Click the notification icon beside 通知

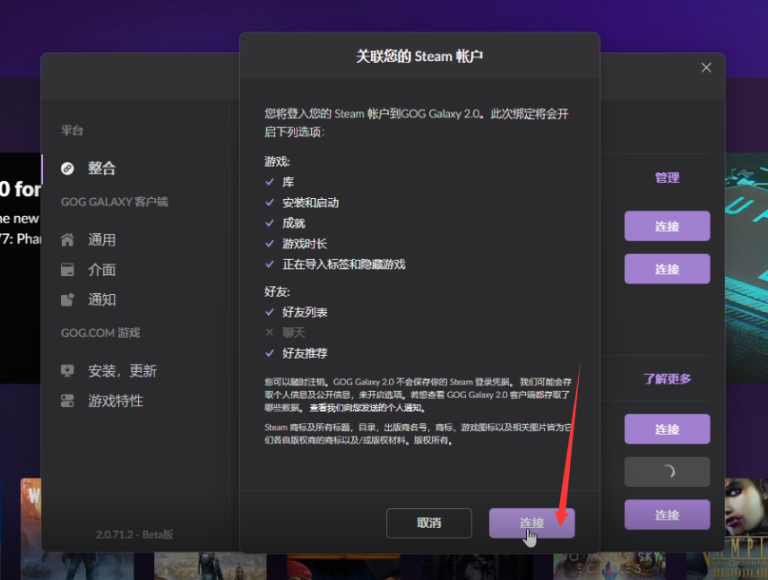pos(67,299)
